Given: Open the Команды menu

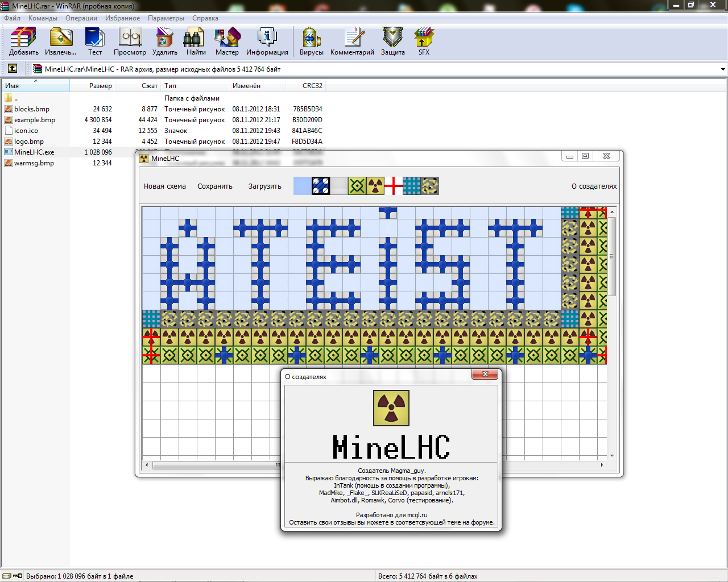Looking at the screenshot, I should pos(43,18).
